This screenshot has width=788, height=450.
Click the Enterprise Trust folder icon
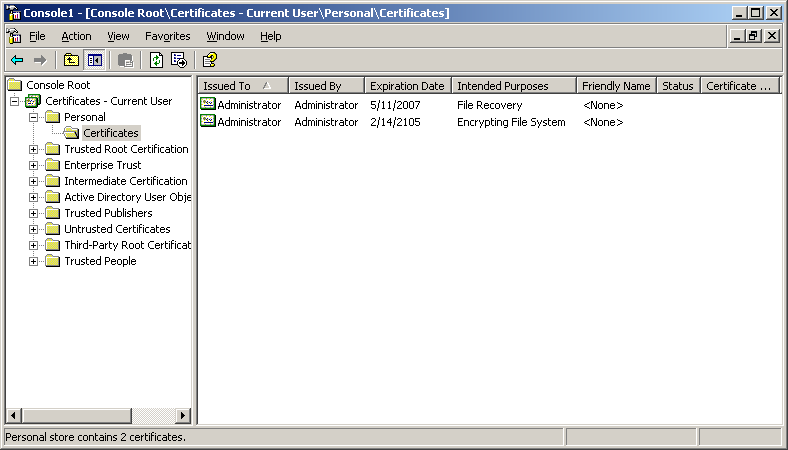tap(52, 165)
